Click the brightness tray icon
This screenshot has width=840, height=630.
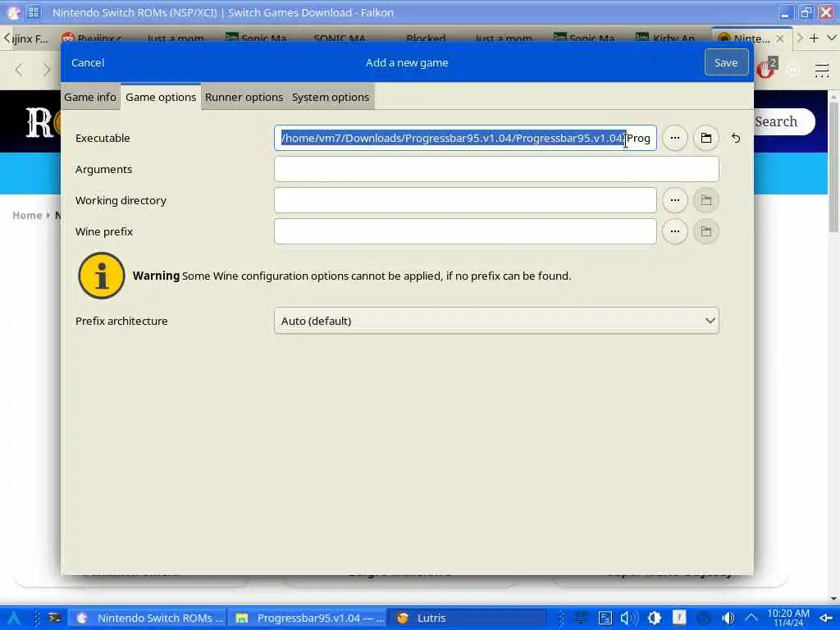tap(654, 619)
